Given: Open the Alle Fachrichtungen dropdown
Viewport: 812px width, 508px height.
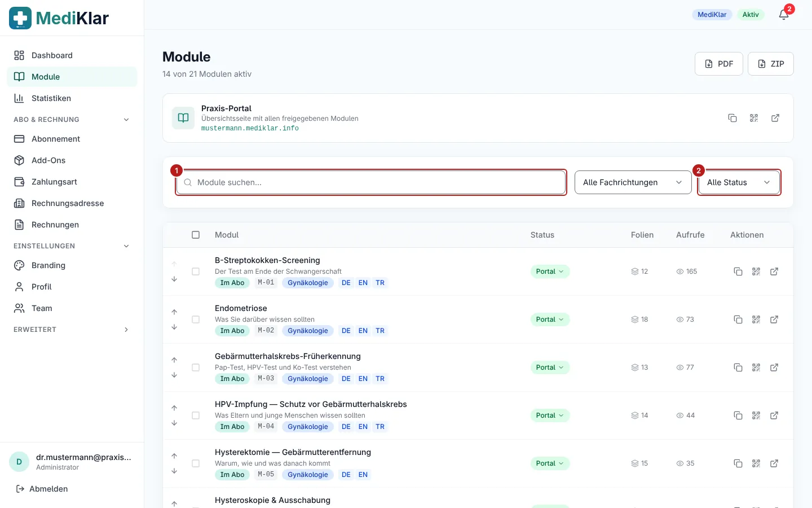Looking at the screenshot, I should point(633,182).
